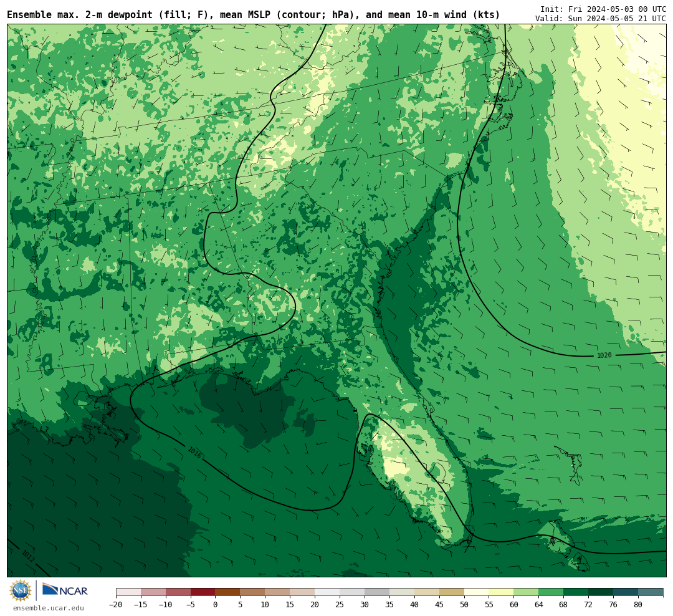Click the map title starting 'Ensemble max. 2-m dewpoint'
This screenshot has height=616, width=673.
pyautogui.click(x=253, y=15)
